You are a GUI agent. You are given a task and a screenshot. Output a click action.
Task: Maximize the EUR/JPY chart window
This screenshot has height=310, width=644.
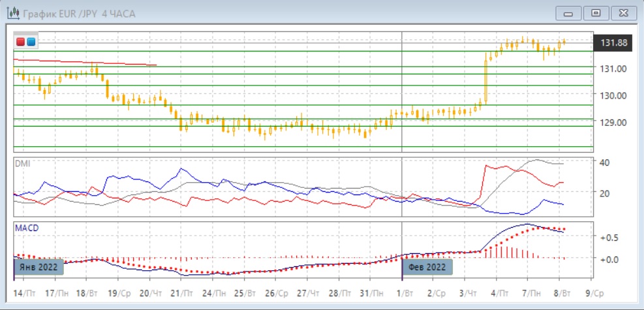tap(595, 13)
